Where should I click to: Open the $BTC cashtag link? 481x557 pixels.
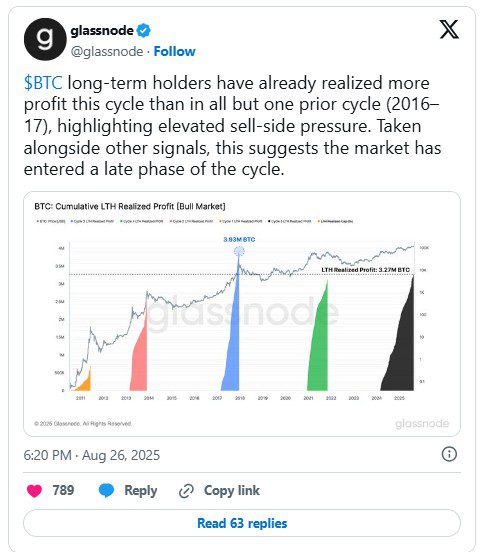[x=43, y=83]
